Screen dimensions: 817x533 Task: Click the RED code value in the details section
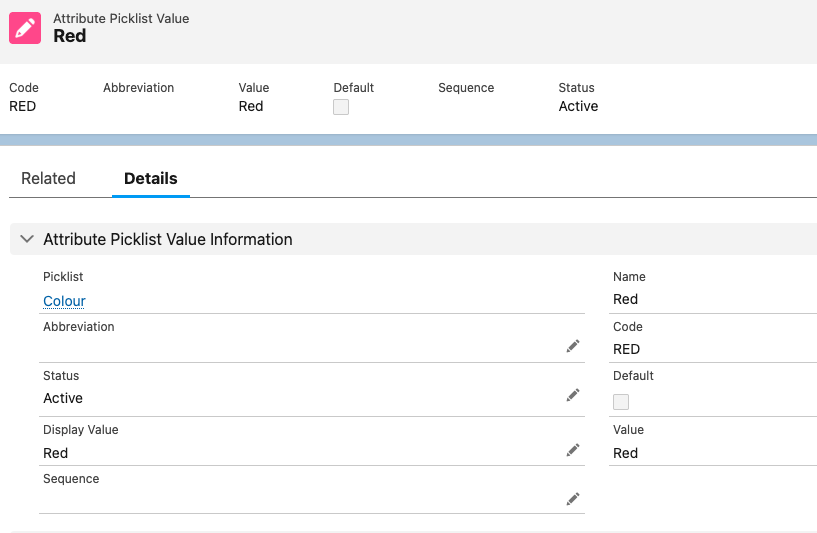pyautogui.click(x=626, y=349)
